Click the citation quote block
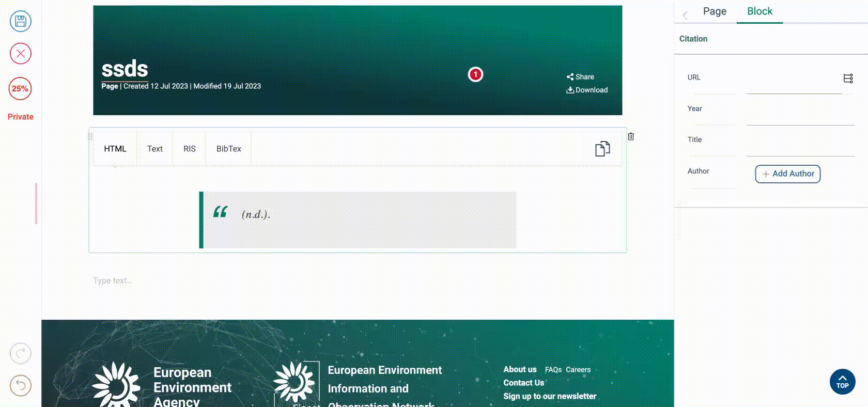Screen dimensions: 868x407 click(x=358, y=220)
